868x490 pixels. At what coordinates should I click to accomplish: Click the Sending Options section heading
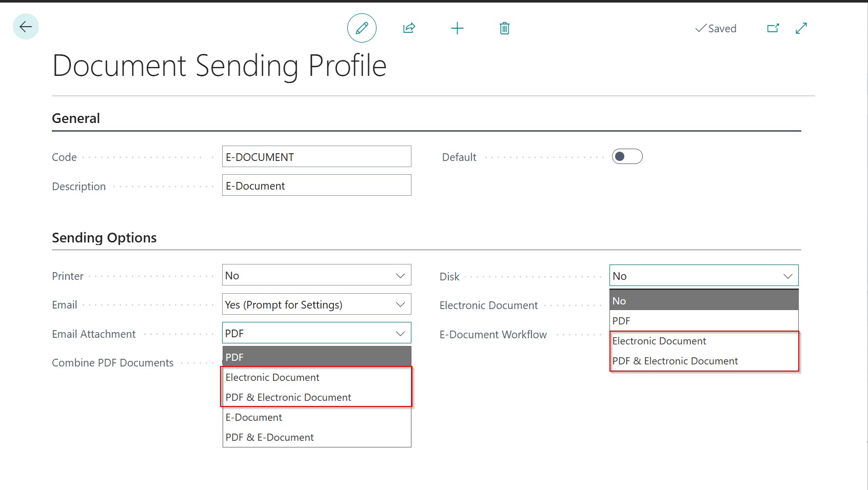coord(104,238)
